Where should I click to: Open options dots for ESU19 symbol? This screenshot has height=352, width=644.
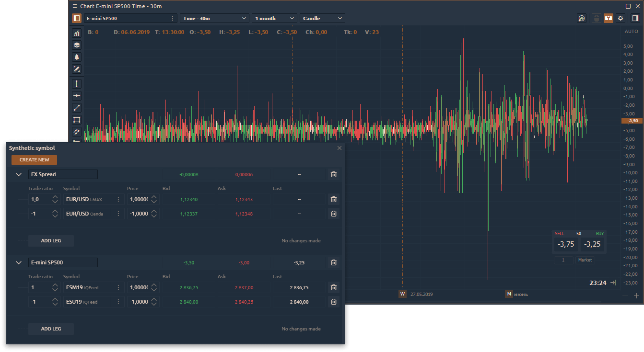coord(118,302)
